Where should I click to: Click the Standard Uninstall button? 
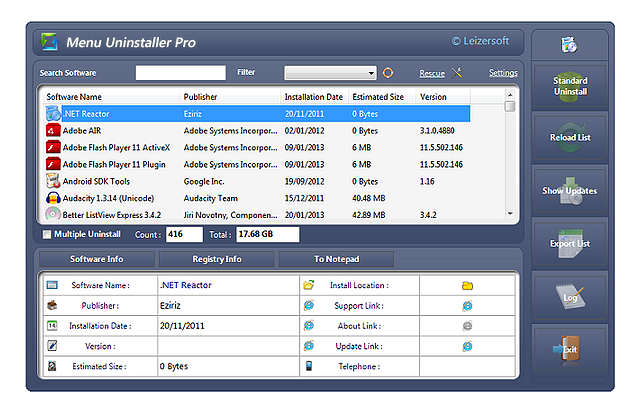pos(570,86)
